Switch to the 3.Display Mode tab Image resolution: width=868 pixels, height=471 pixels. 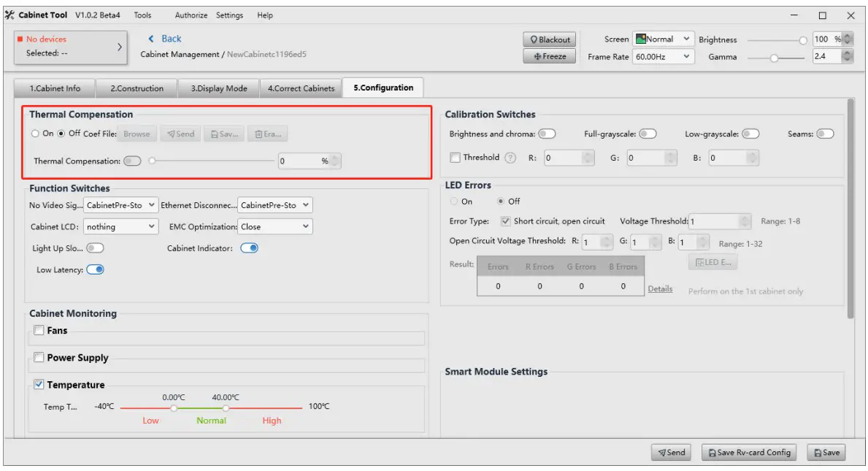coord(219,88)
